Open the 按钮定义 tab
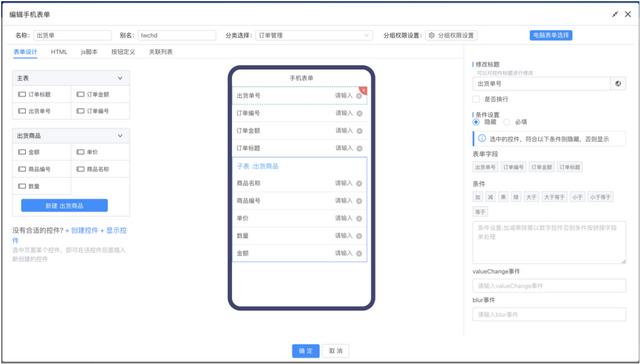 click(x=123, y=52)
